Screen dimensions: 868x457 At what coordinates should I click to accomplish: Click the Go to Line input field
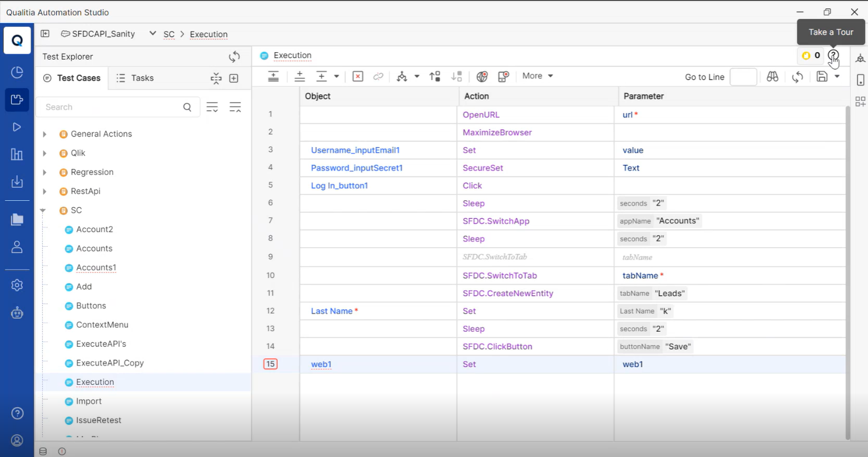coord(743,77)
